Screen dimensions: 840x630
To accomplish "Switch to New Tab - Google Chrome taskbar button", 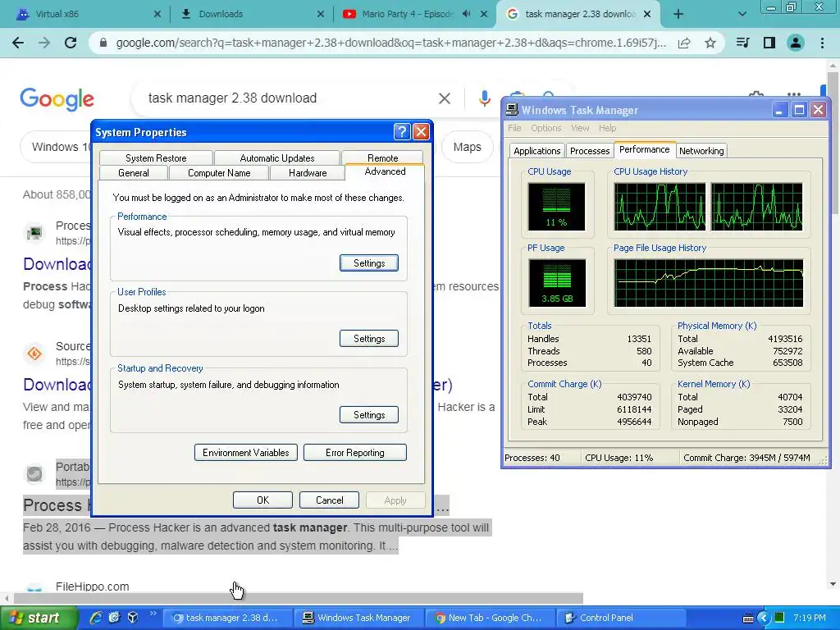I will pos(489,618).
